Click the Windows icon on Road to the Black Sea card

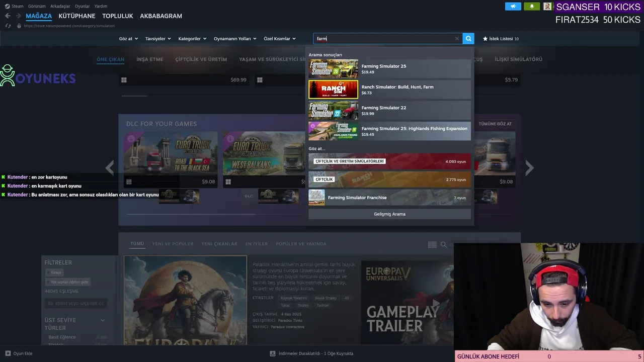[x=129, y=182]
